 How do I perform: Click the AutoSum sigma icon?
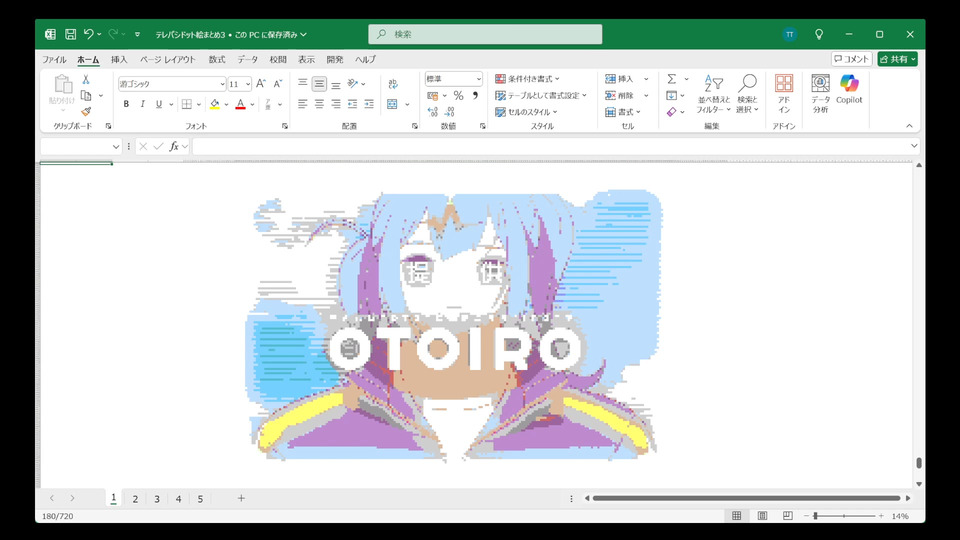pyautogui.click(x=672, y=79)
